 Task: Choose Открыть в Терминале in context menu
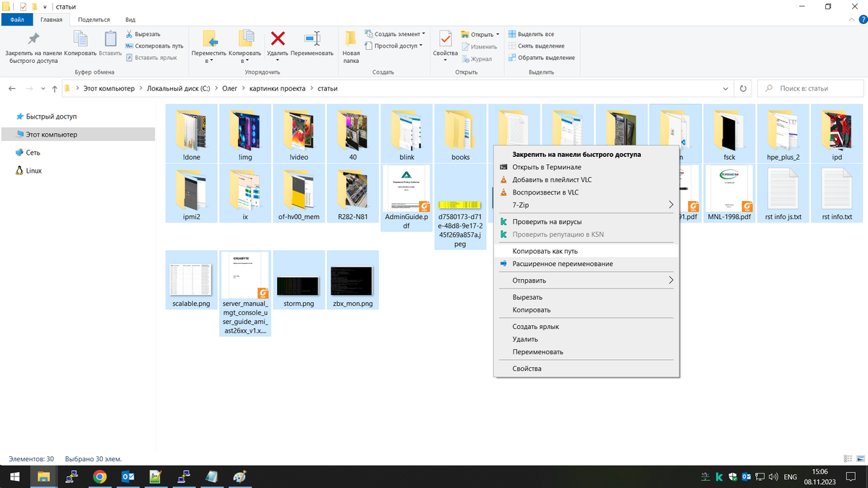[x=587, y=167]
